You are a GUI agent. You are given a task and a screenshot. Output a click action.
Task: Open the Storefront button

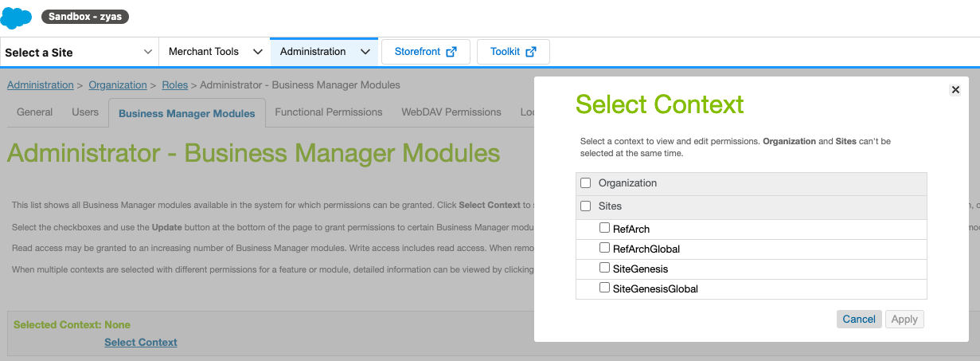426,52
